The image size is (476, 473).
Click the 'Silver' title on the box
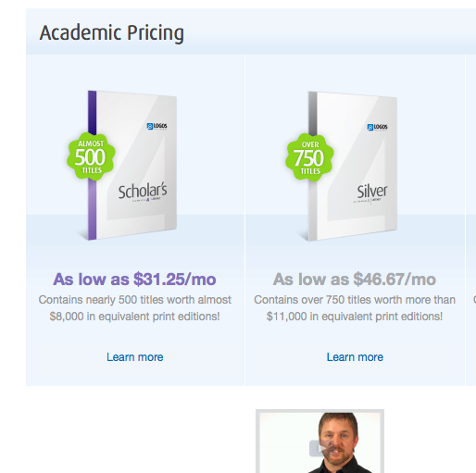372,192
